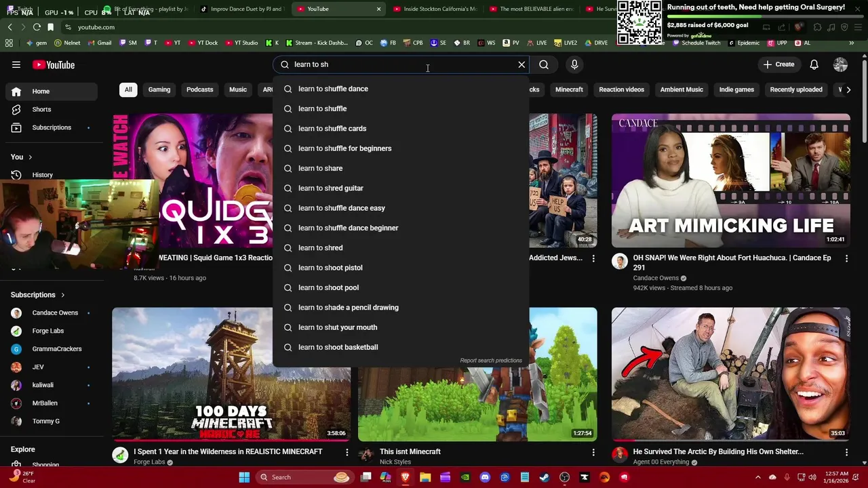Choose 'learn to shoot pool' suggestion
This screenshot has height=488, width=868.
pos(400,287)
